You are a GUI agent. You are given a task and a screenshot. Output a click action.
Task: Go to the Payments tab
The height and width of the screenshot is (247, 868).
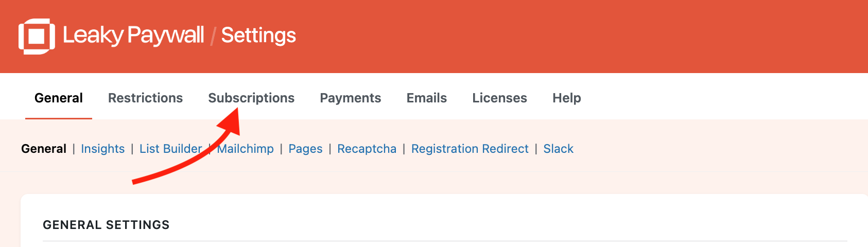[351, 98]
